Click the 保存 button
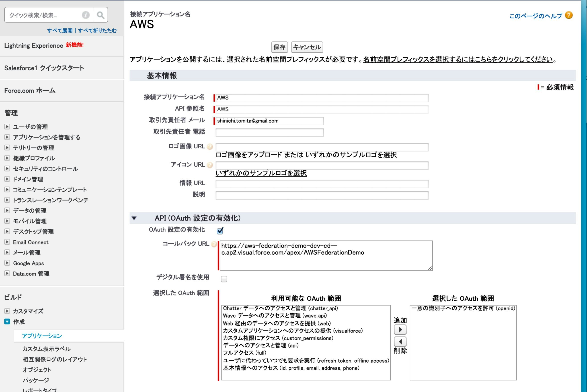The image size is (587, 392). [280, 47]
